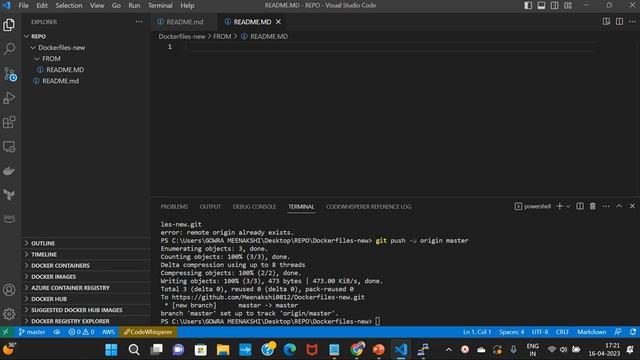Viewport: 640px width, 360px height.
Task: Click the Windows Start button
Action: (x=111, y=350)
